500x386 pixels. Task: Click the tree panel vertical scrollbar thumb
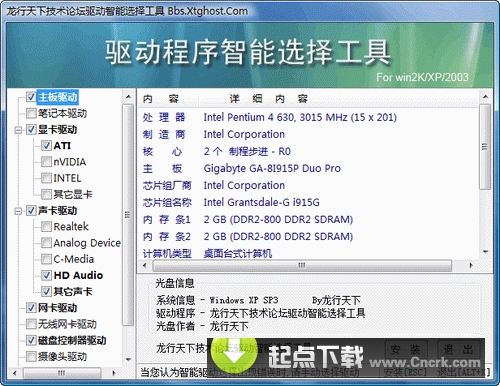click(128, 215)
